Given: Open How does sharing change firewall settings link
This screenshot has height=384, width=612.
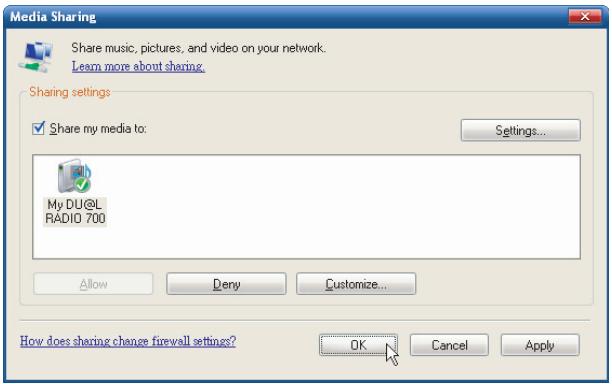Looking at the screenshot, I should tap(128, 341).
